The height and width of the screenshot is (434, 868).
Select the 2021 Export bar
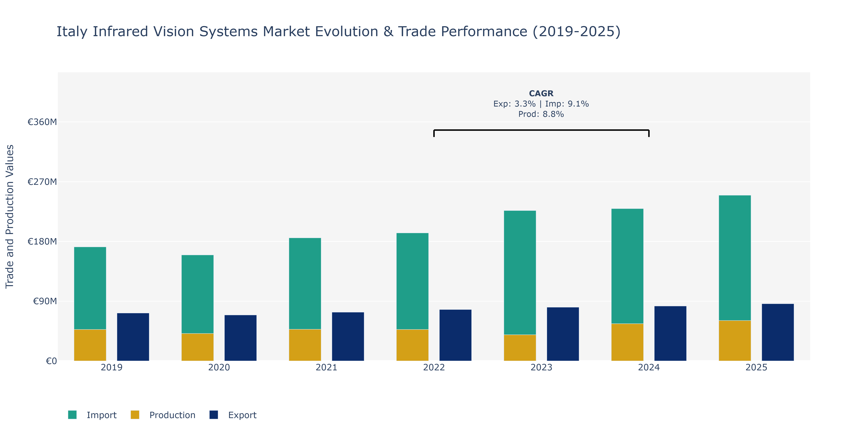click(x=348, y=337)
